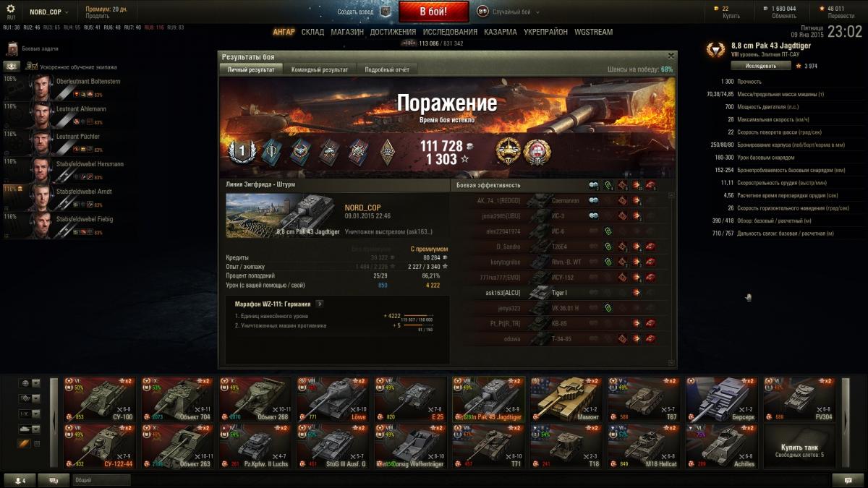Click the Боевые задачи missions icon
This screenshot has width=868, height=488.
pos(12,48)
